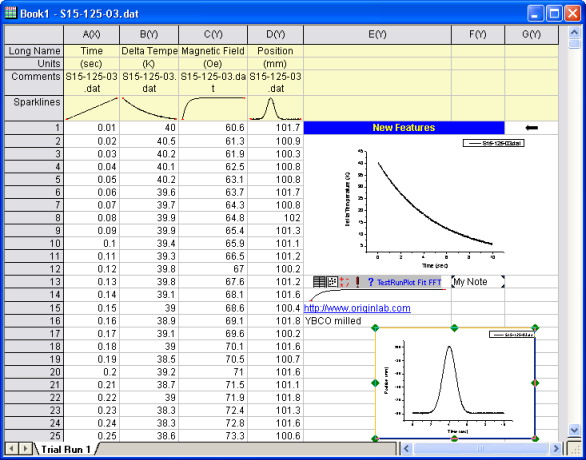Click the red exclamation mark icon

click(358, 282)
